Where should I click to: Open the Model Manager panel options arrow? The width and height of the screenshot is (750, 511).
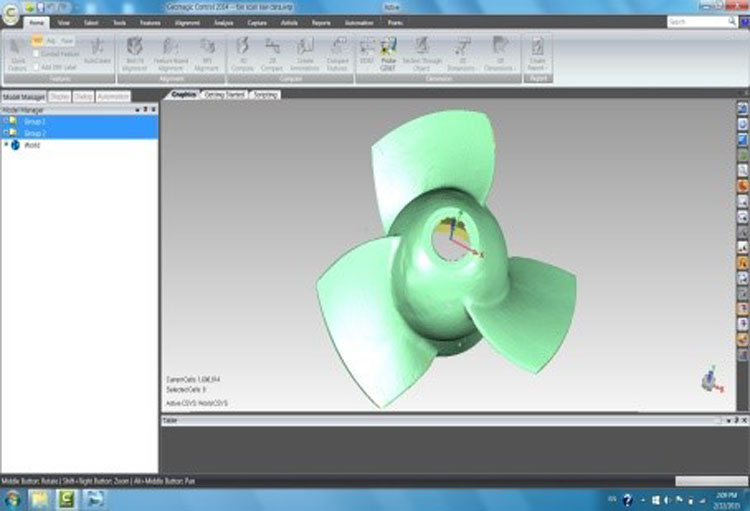click(137, 110)
